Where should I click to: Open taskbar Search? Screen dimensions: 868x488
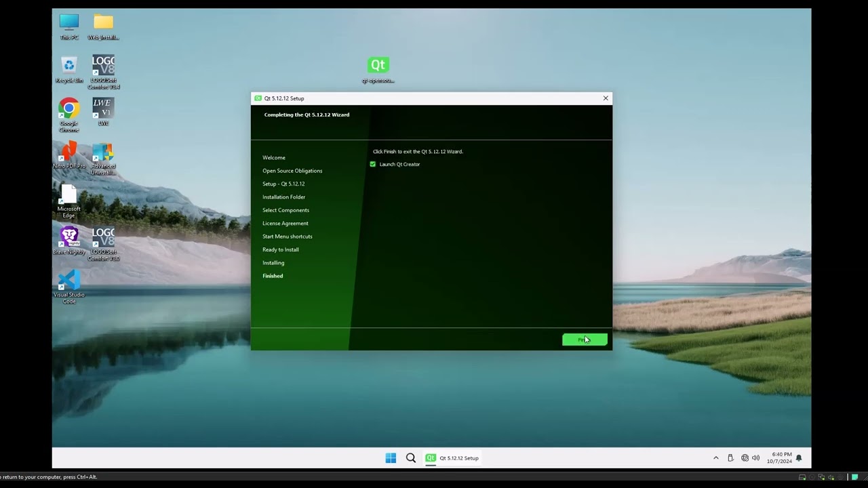pos(411,458)
